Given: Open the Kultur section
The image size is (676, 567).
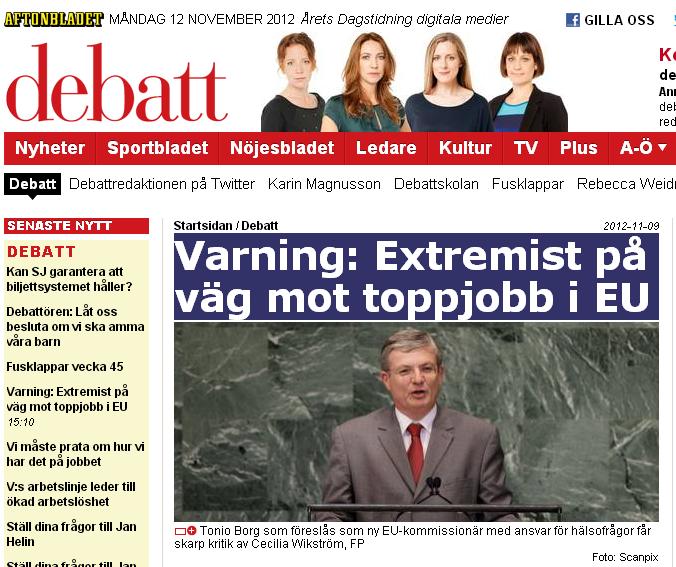Looking at the screenshot, I should click(x=465, y=148).
